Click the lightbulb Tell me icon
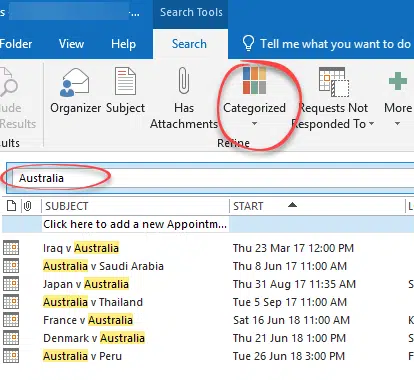The height and width of the screenshot is (380, 414). pyautogui.click(x=248, y=43)
